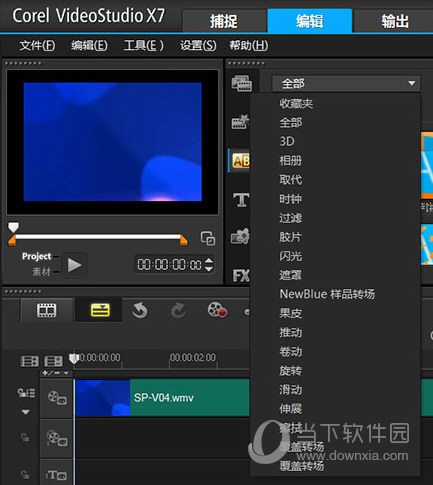Choose the 取代 transition category

[x=291, y=180]
